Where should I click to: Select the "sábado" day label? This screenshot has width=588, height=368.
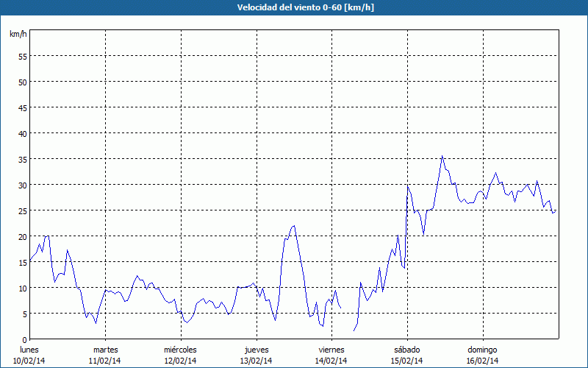coord(406,350)
